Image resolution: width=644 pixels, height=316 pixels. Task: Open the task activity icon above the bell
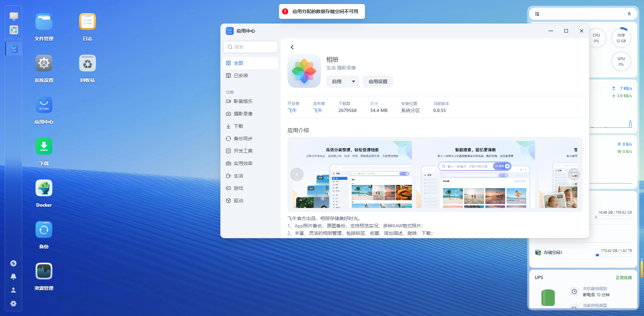(x=13, y=263)
